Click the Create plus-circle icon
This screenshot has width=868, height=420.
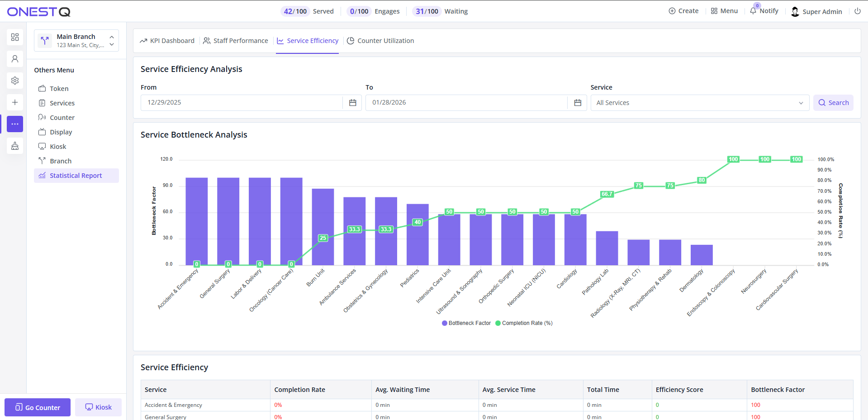coord(672,11)
